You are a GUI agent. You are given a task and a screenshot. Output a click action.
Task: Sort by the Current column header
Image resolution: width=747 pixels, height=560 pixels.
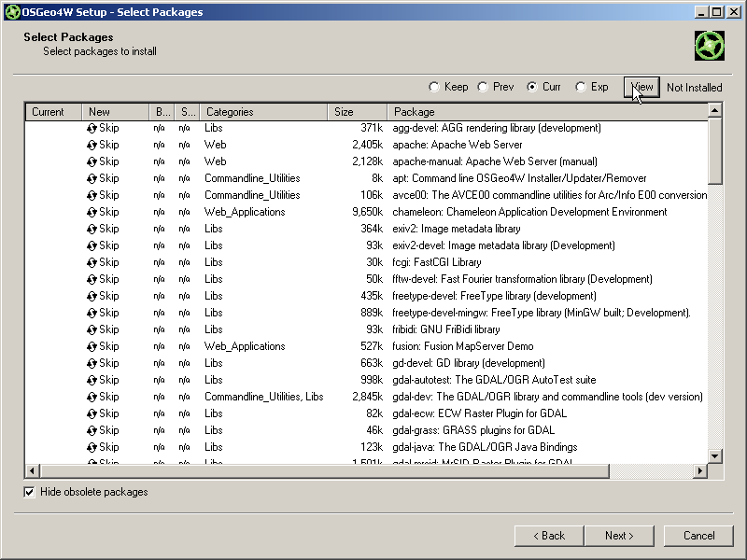click(x=53, y=112)
